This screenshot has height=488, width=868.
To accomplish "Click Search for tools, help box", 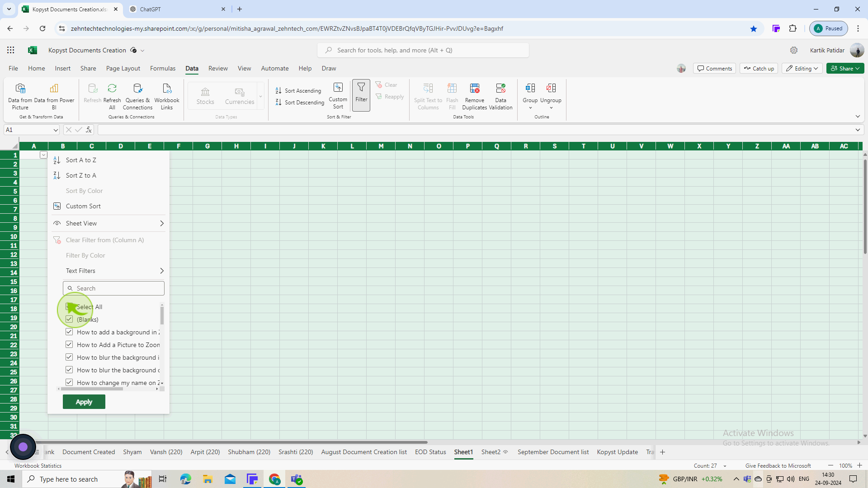I will [423, 50].
